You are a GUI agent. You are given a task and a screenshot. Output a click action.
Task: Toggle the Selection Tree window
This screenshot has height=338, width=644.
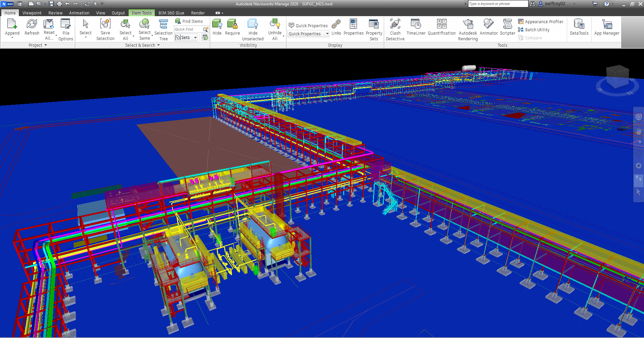click(x=163, y=29)
